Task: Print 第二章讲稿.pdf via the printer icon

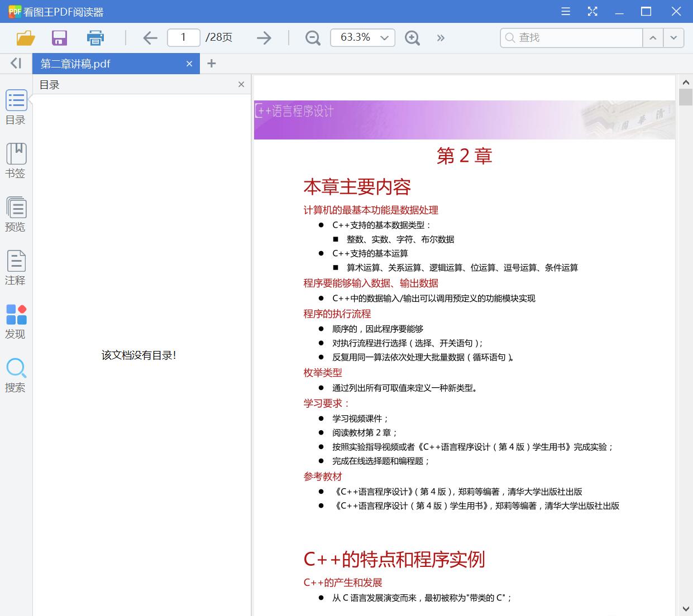Action: click(95, 38)
